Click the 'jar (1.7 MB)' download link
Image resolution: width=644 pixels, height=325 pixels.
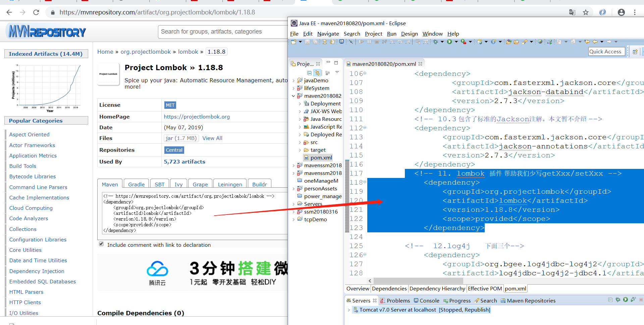tap(181, 138)
